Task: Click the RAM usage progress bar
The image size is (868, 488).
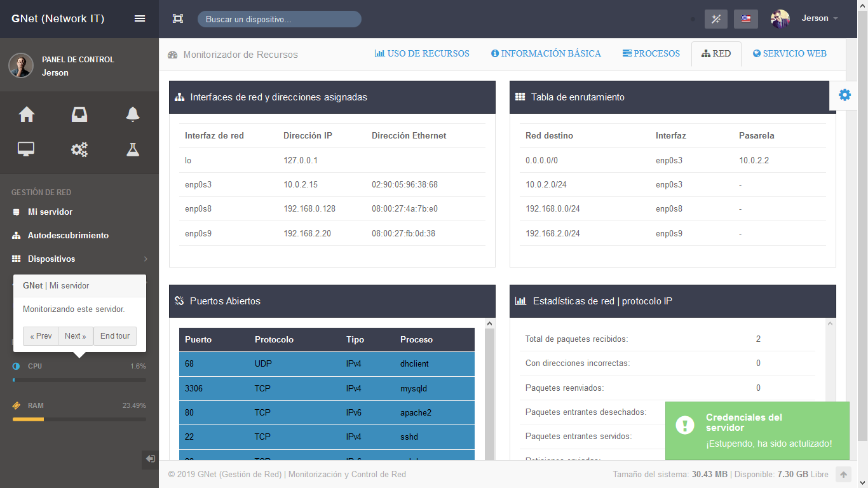Action: pos(79,419)
